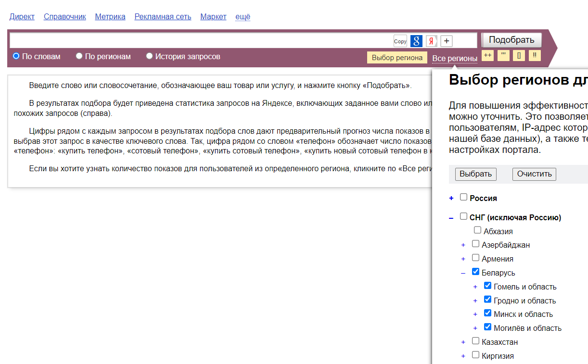Apply the quotation marks operator button

(504, 55)
